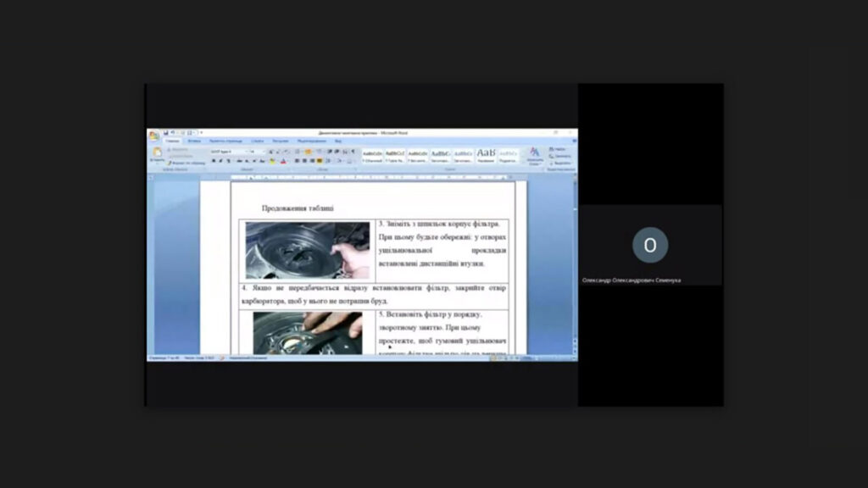Switch to the Ссылки tab
Viewport: 868px width, 488px height.
tap(258, 141)
